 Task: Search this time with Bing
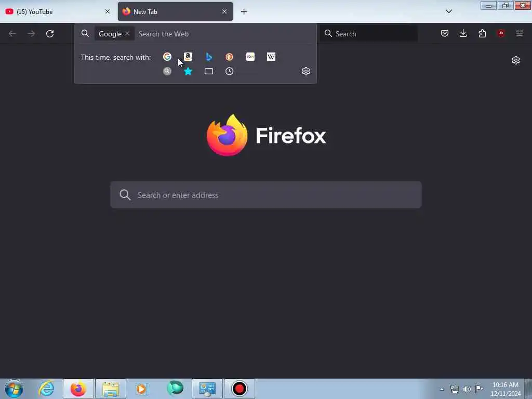click(x=209, y=57)
